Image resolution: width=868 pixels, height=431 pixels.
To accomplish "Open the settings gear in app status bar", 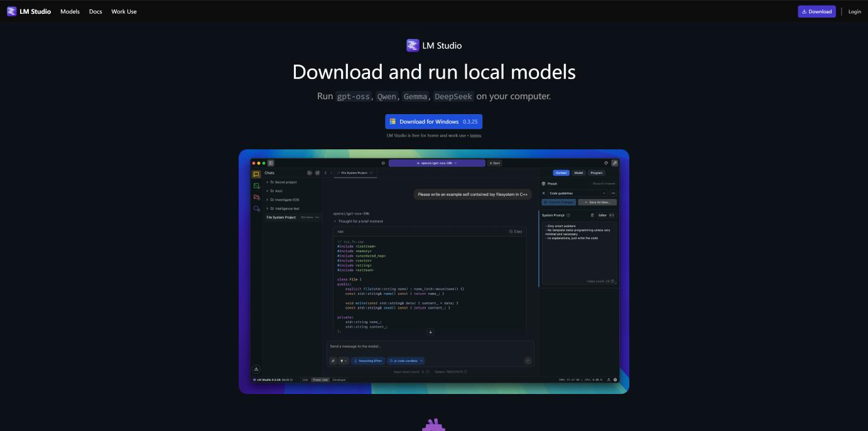I will coord(615,380).
